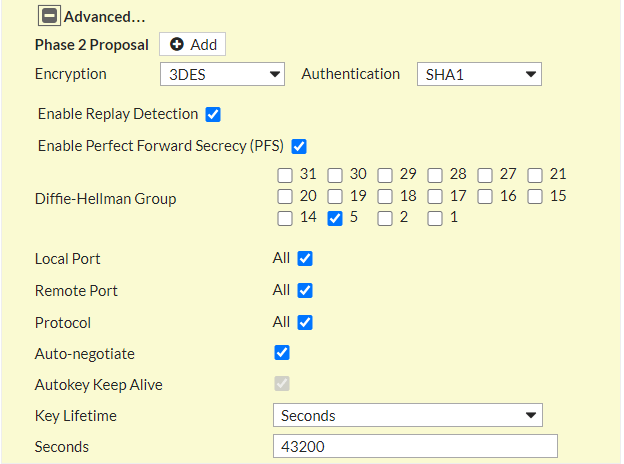Screen dimensions: 624x464
Task: Toggle Protocol All checkbox
Action: click(x=305, y=322)
